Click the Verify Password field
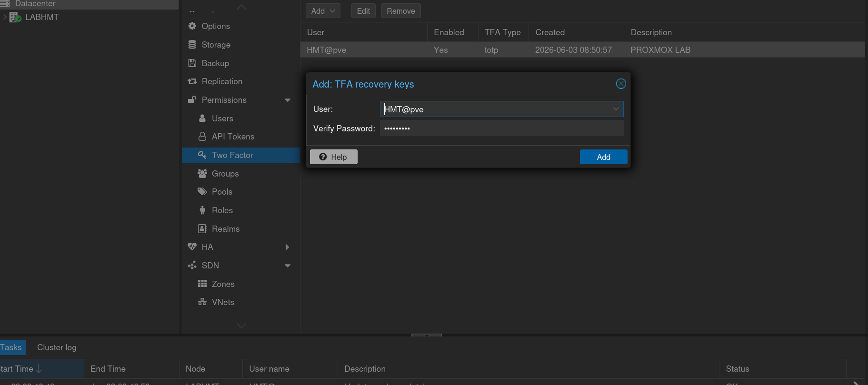Viewport: 868px width, 385px height. coord(501,128)
